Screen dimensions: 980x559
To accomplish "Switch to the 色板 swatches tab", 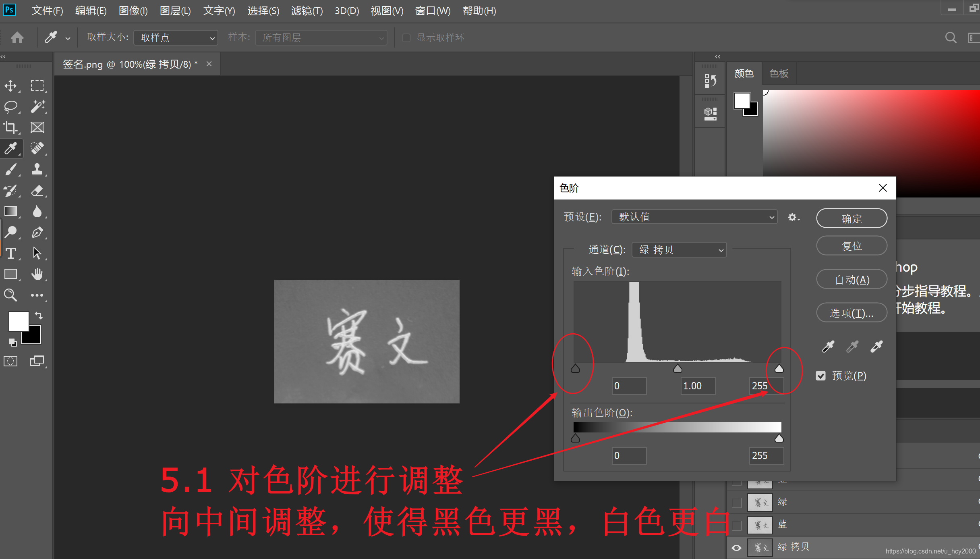I will click(x=779, y=73).
